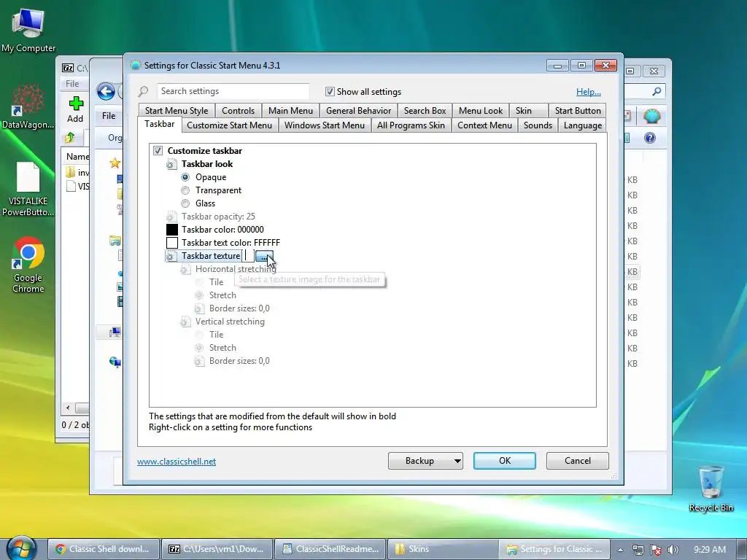Click the search magnifier in Explorer window
747x560 pixels.
tap(657, 91)
